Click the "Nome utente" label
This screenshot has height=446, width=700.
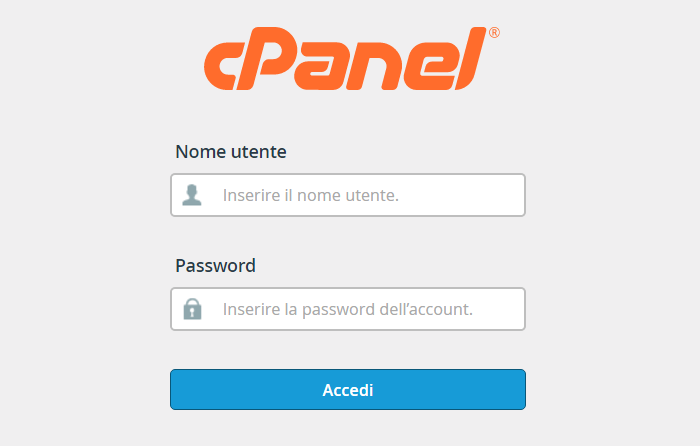(231, 152)
